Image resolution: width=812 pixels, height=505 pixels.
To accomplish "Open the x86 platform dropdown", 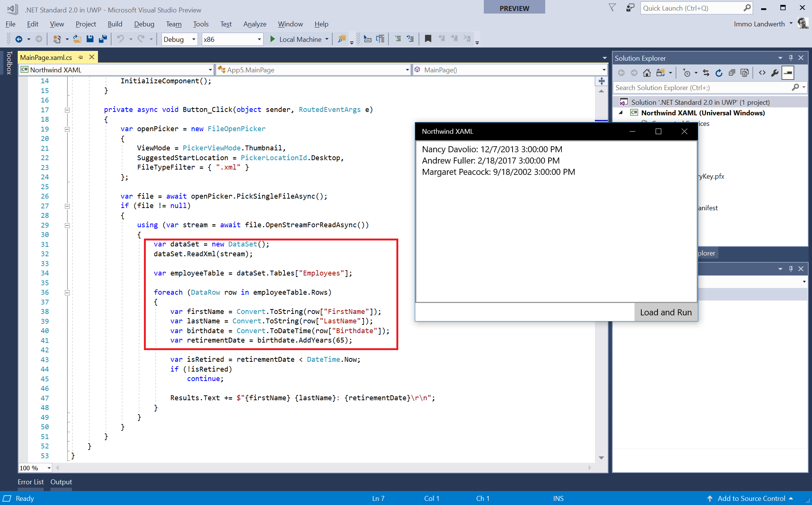I will pos(232,39).
